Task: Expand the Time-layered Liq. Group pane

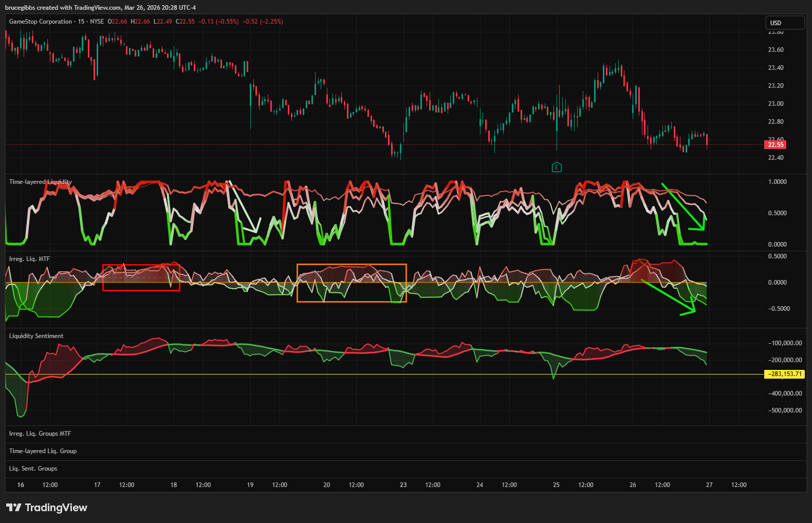Action: (43, 451)
